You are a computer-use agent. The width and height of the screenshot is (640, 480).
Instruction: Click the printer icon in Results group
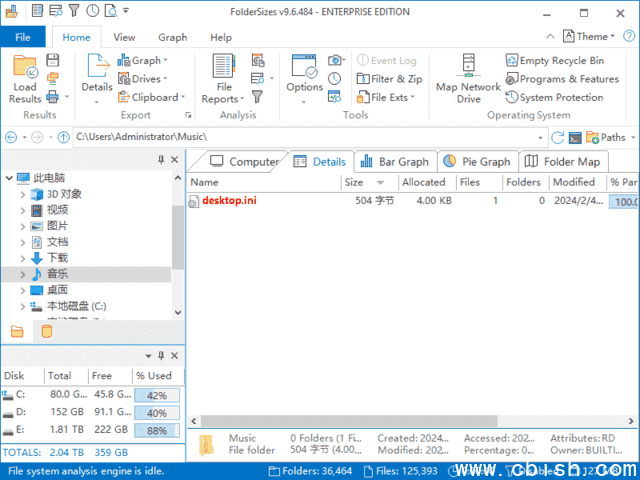[53, 97]
